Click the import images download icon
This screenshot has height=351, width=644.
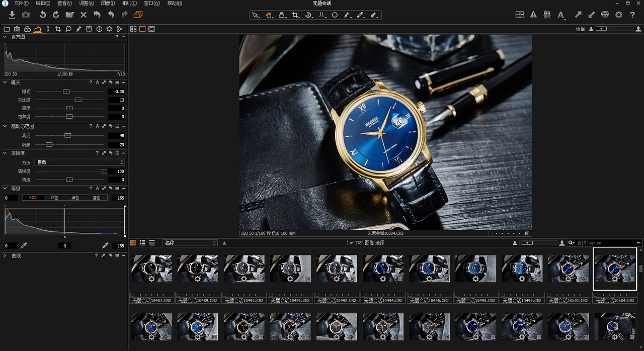click(x=12, y=15)
